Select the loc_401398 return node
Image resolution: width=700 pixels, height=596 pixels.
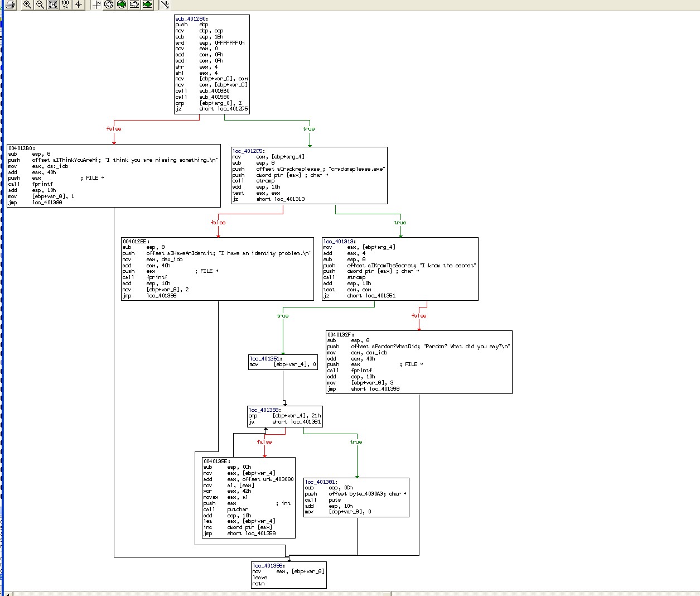289,575
